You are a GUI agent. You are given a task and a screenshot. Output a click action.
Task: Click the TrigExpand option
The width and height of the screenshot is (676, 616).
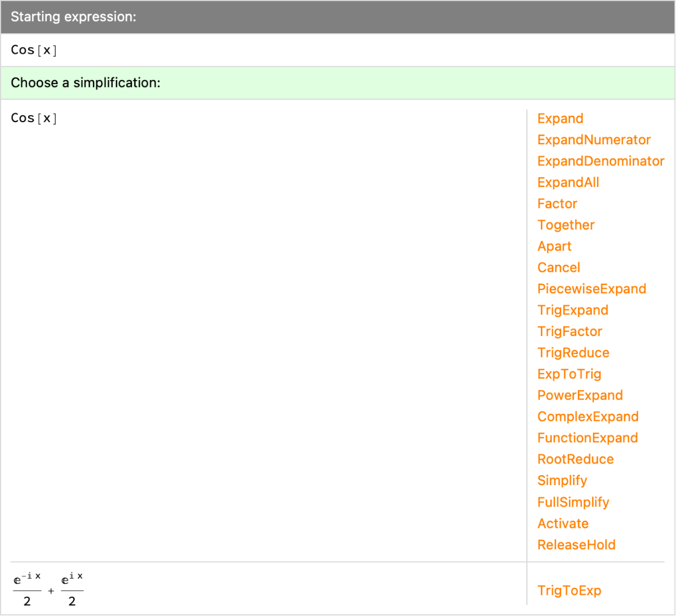coord(572,310)
